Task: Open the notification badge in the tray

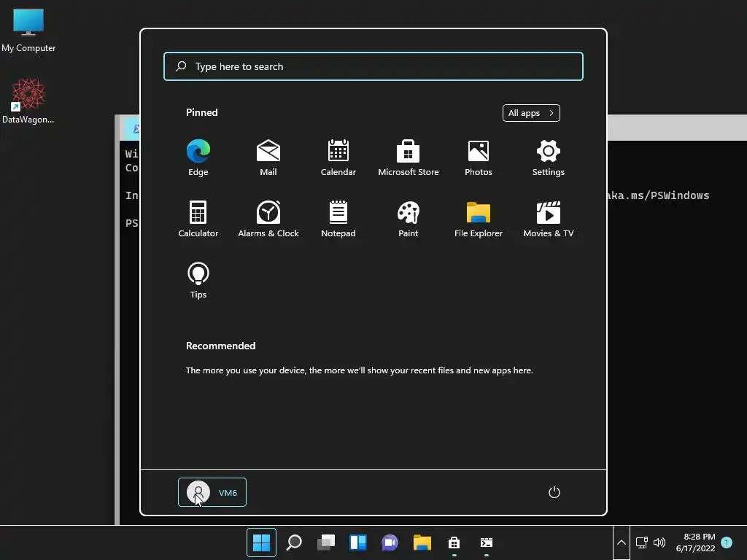Action: pos(727,542)
